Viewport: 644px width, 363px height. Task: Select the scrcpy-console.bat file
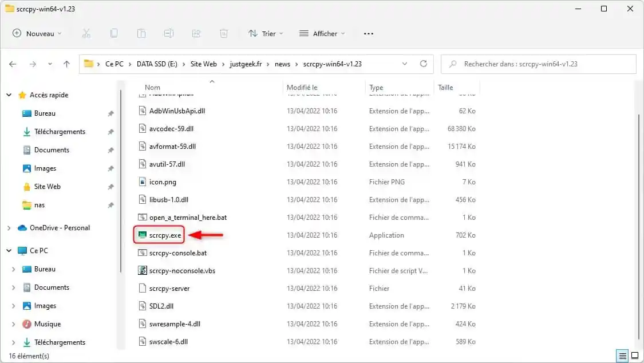[178, 253]
